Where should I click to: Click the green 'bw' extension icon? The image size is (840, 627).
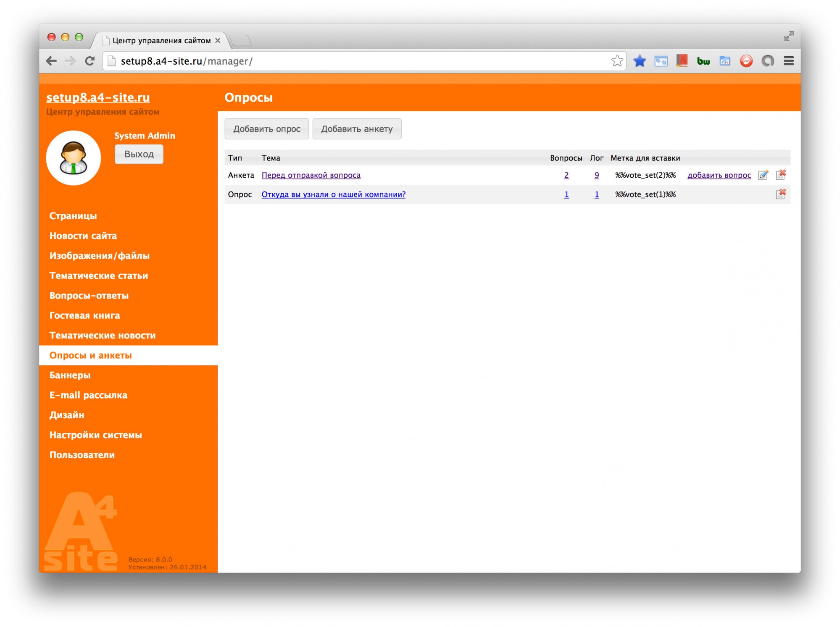pyautogui.click(x=703, y=61)
